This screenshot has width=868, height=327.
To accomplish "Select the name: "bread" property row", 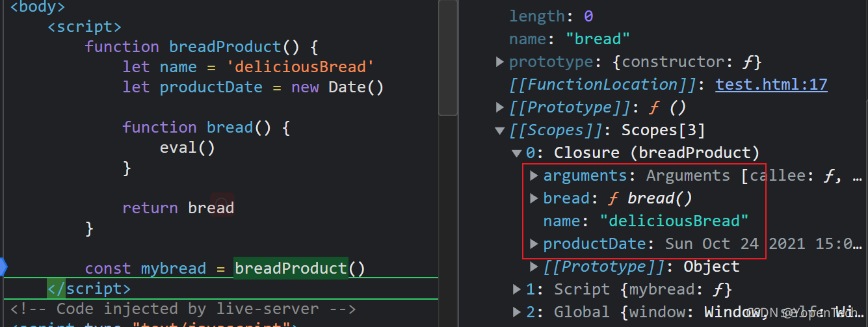I will tap(570, 39).
